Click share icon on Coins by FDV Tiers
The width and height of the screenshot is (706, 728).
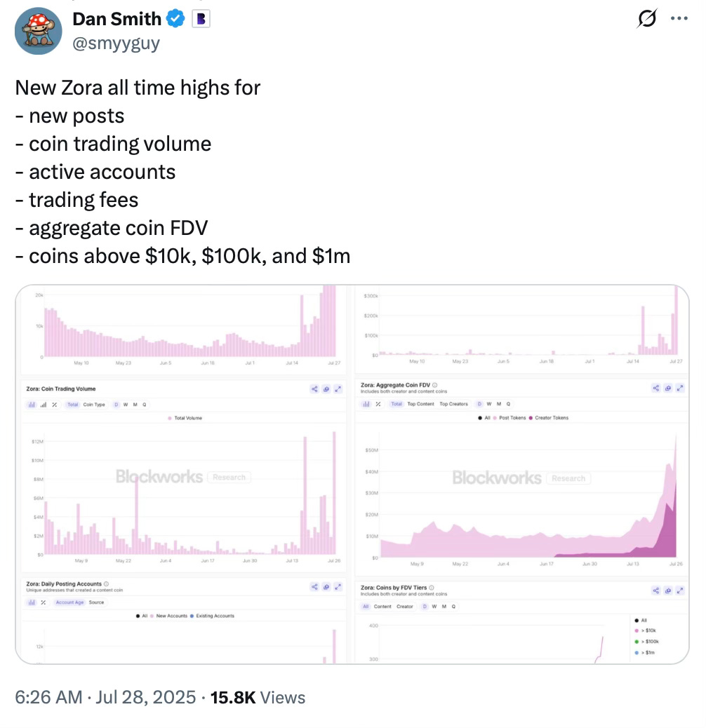(656, 591)
